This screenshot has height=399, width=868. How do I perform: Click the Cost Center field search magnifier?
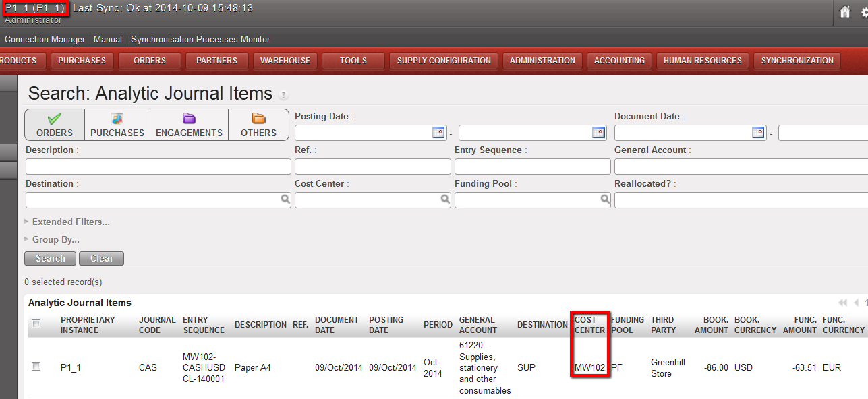click(x=445, y=199)
